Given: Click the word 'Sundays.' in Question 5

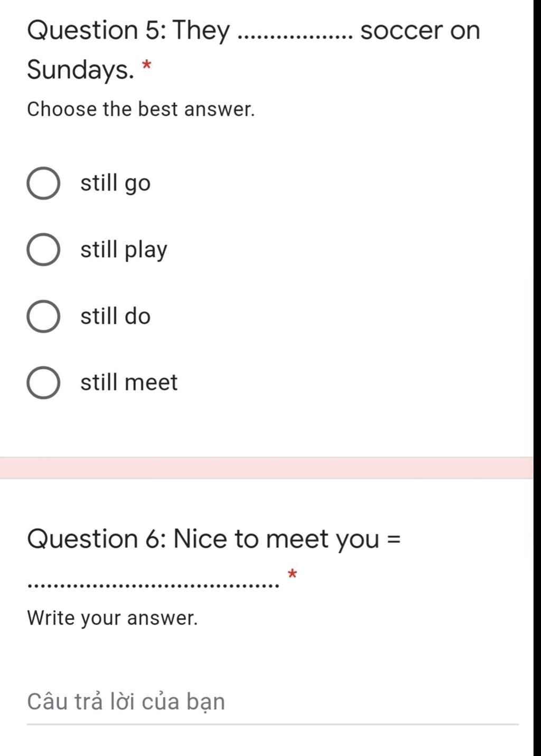Looking at the screenshot, I should point(81,70).
